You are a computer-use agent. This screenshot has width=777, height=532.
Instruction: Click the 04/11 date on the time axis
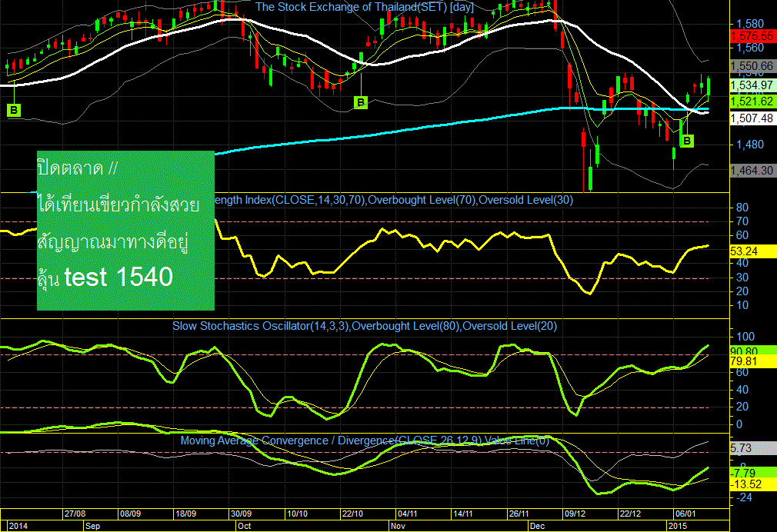click(x=409, y=514)
